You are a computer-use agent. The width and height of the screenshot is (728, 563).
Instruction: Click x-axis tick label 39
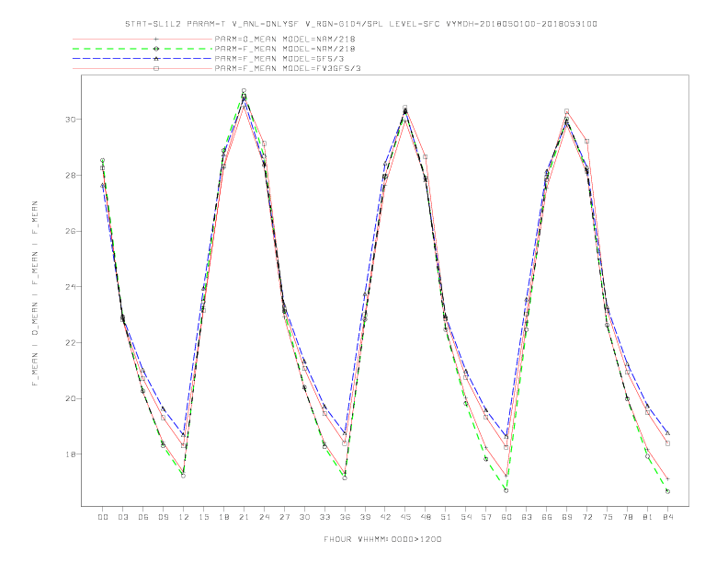click(365, 517)
